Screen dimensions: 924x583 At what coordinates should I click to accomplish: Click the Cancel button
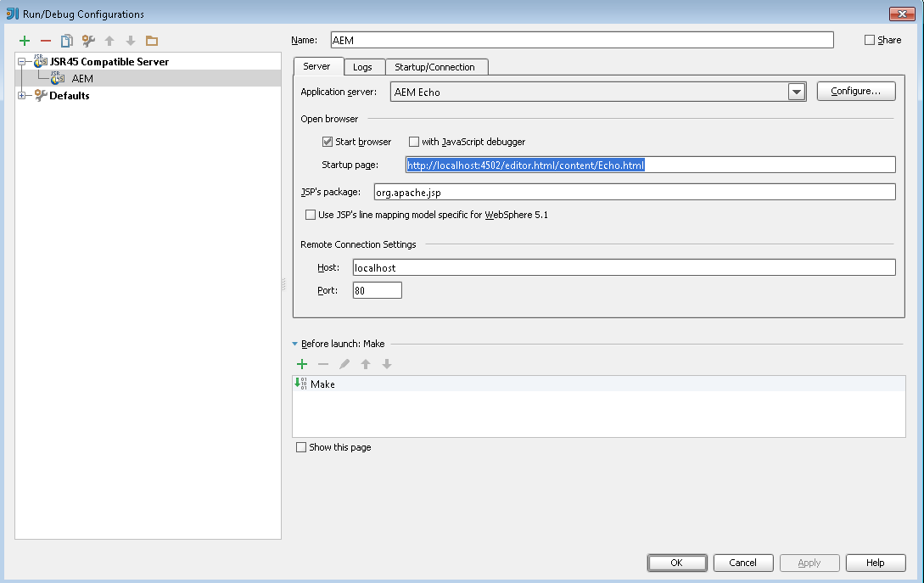742,563
